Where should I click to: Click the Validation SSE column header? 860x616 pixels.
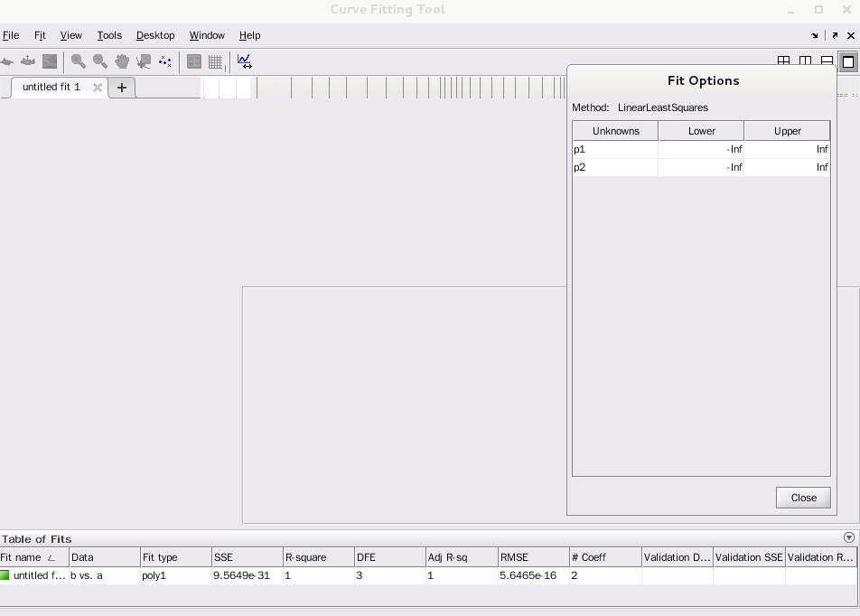749,557
